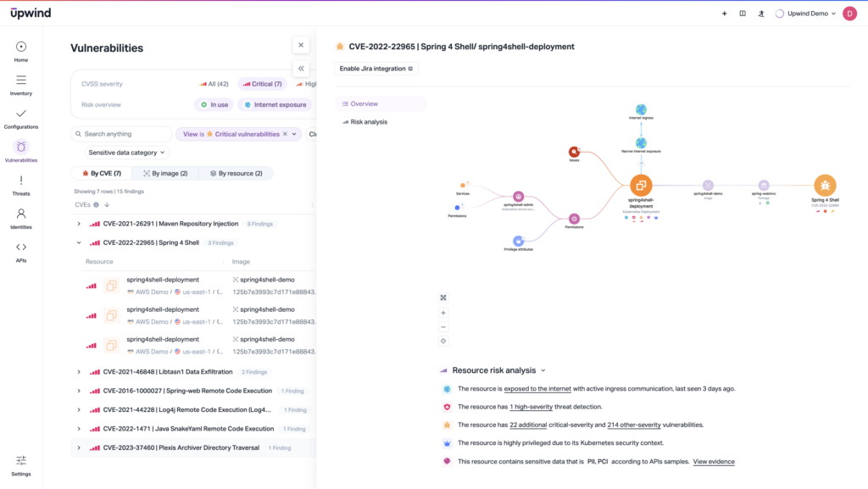Open the Risk analysis tab

pyautogui.click(x=364, y=122)
